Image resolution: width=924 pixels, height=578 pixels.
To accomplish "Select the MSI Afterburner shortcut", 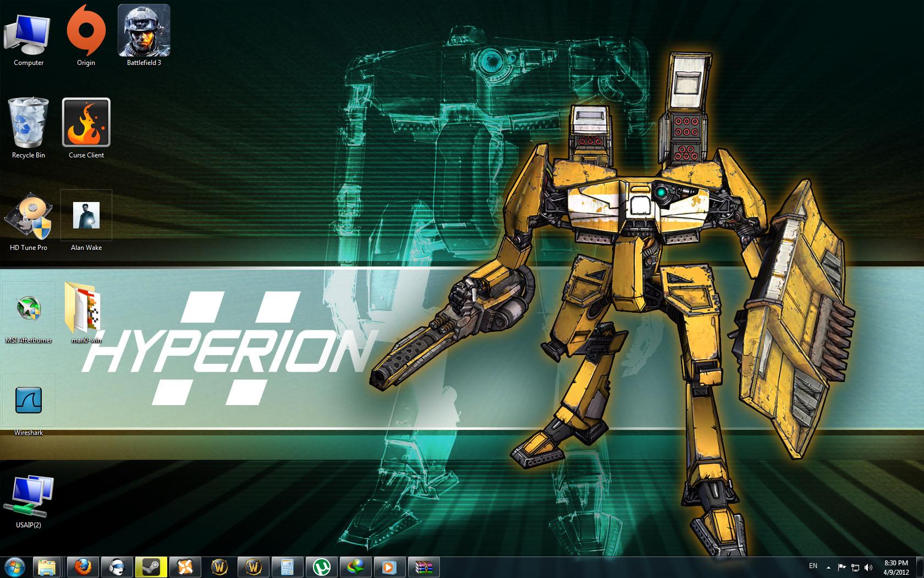I will pos(29,314).
